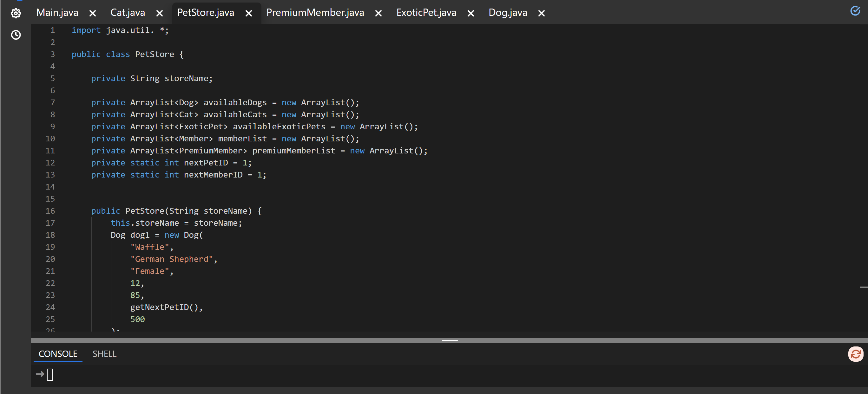Switch to the Main.java tab

click(57, 13)
